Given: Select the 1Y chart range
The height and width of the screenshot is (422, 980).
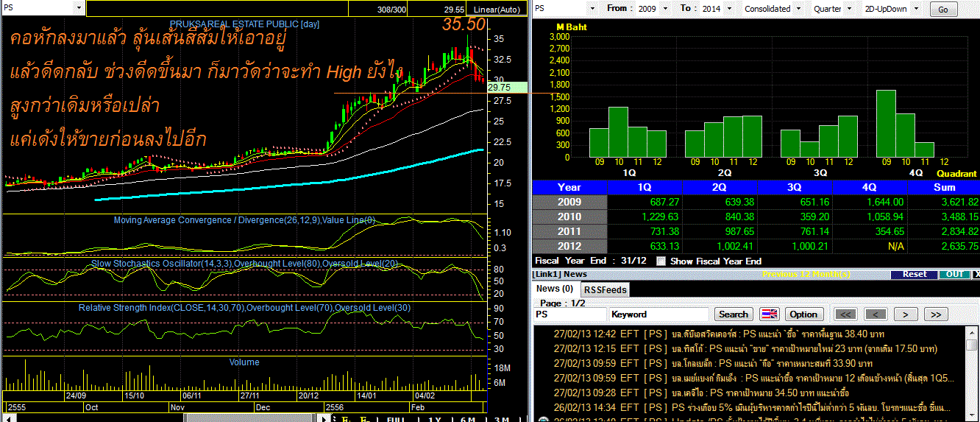Looking at the screenshot, I should [433, 419].
